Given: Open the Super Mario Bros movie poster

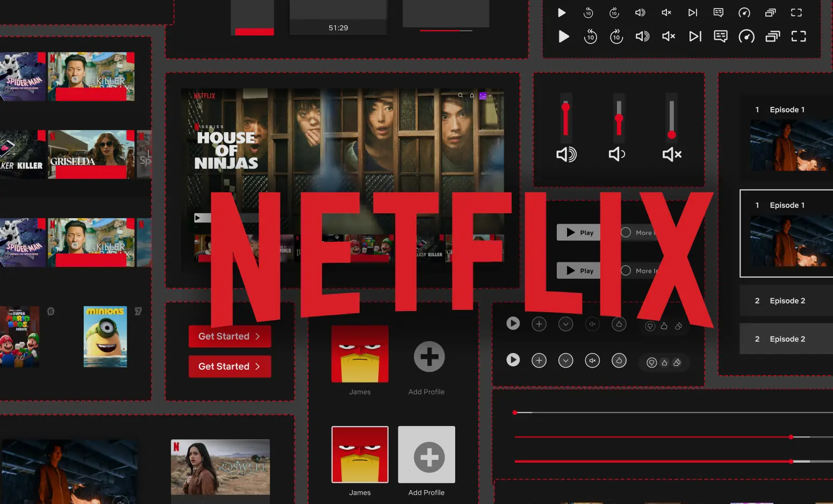Looking at the screenshot, I should coord(19,337).
